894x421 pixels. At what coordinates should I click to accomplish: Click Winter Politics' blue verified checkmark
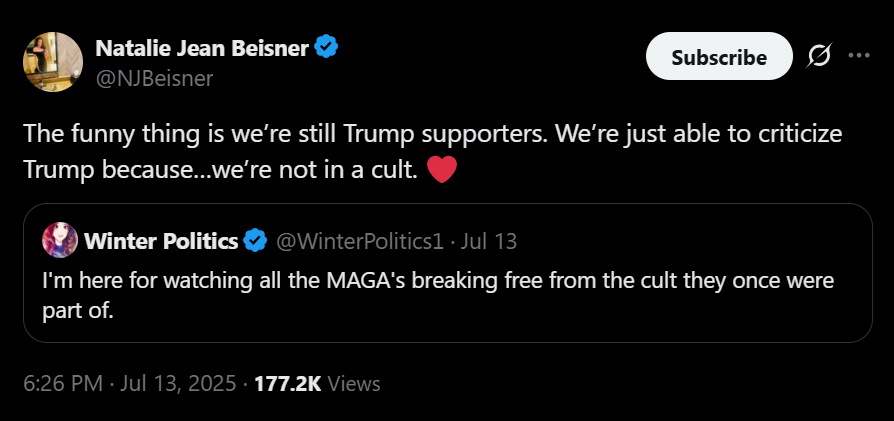[x=255, y=241]
